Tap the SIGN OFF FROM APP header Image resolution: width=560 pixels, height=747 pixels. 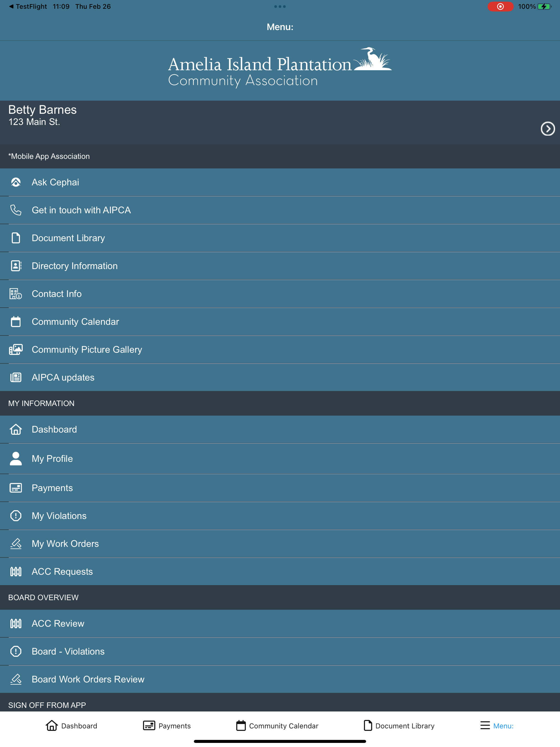[280, 703]
